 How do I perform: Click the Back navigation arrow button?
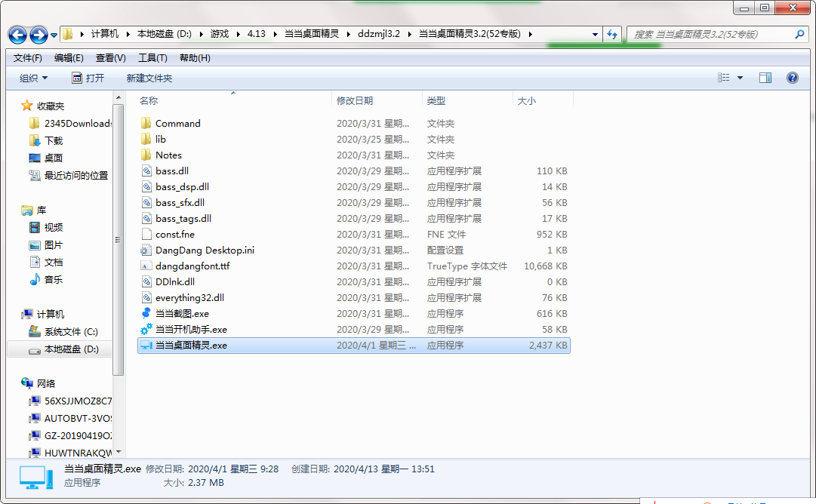coord(18,35)
